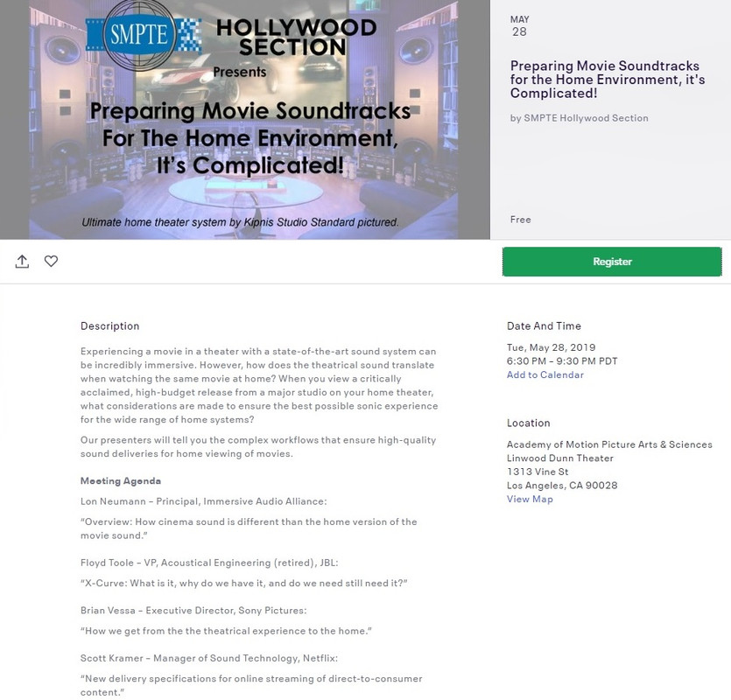Viewport: 731px width, 700px height.
Task: Click '1313 Vine St' address line
Action: click(x=537, y=472)
